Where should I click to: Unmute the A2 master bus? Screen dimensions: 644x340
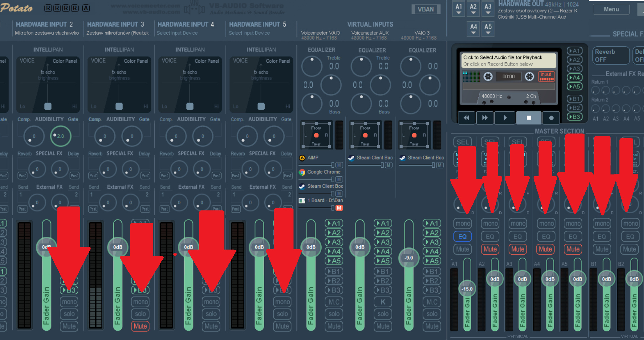point(490,249)
